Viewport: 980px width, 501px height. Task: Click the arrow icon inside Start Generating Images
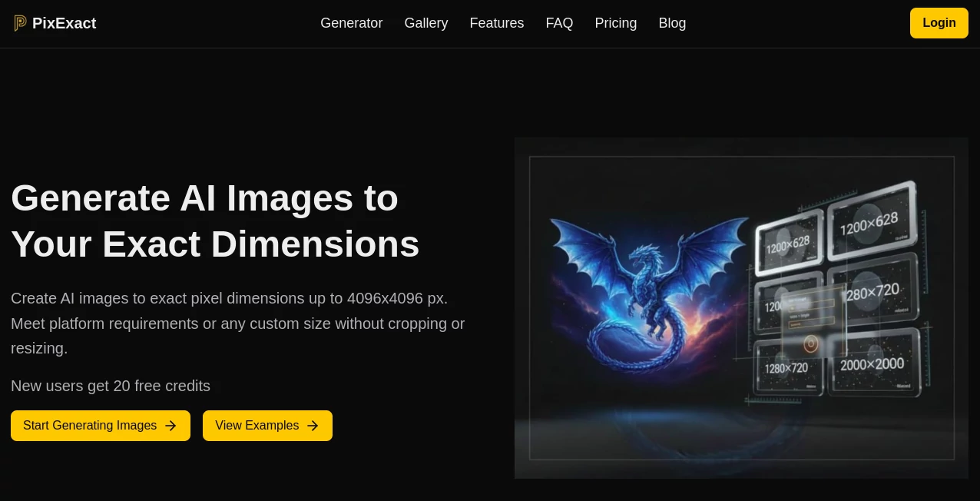171,426
